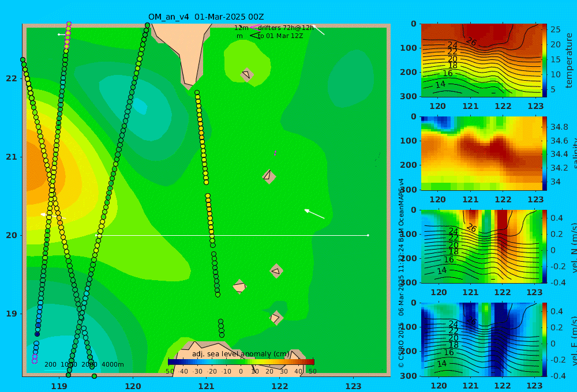
Task: Click the "temperature" colorbar axis label
Action: tap(569, 61)
